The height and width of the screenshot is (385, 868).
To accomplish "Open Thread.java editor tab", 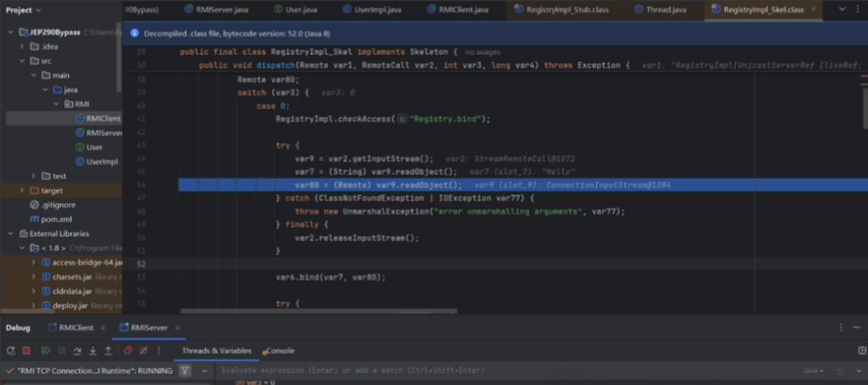I will point(659,10).
